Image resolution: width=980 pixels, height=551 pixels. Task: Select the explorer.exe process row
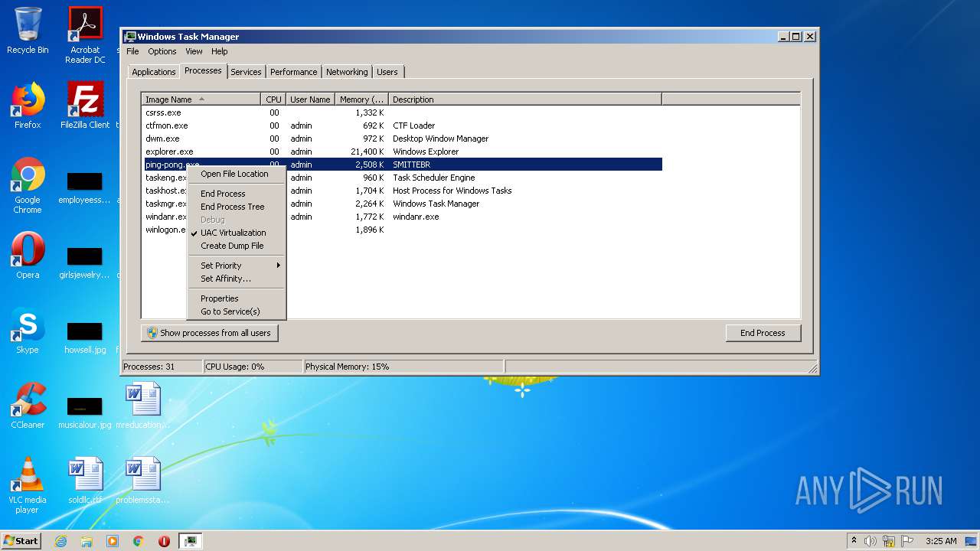403,152
